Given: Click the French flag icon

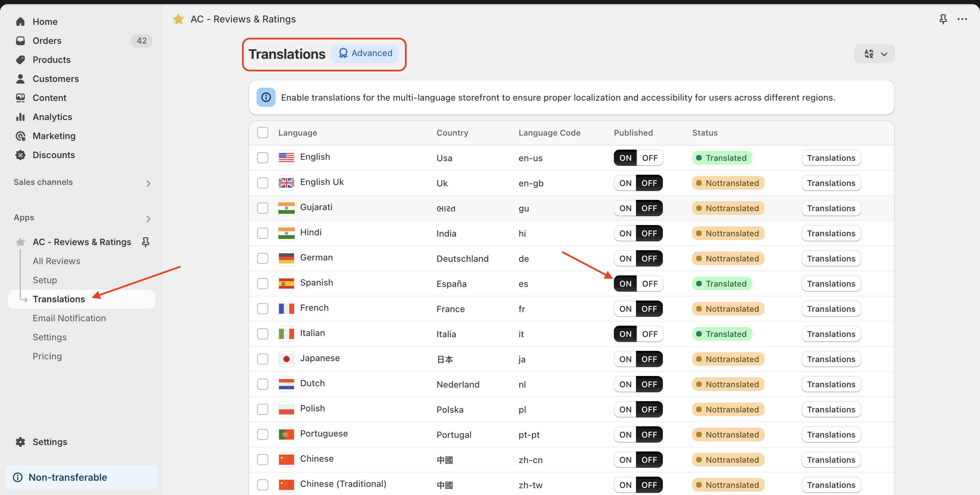Looking at the screenshot, I should pyautogui.click(x=286, y=308).
